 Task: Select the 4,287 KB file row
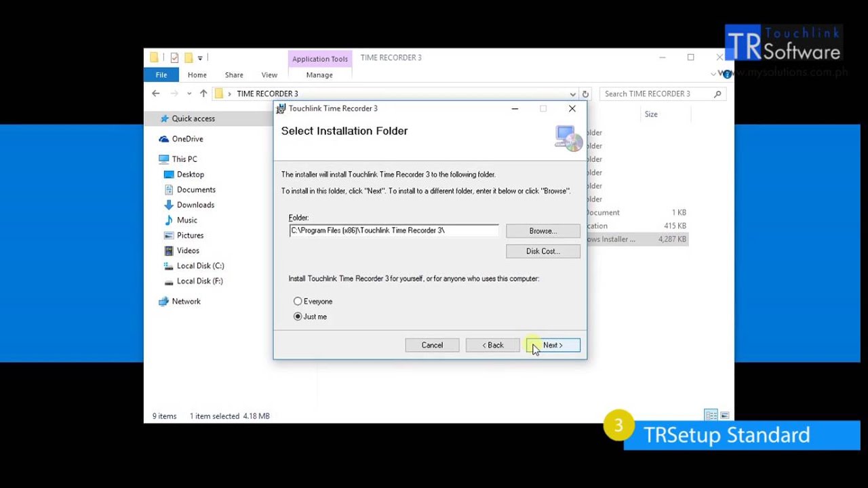click(x=637, y=239)
